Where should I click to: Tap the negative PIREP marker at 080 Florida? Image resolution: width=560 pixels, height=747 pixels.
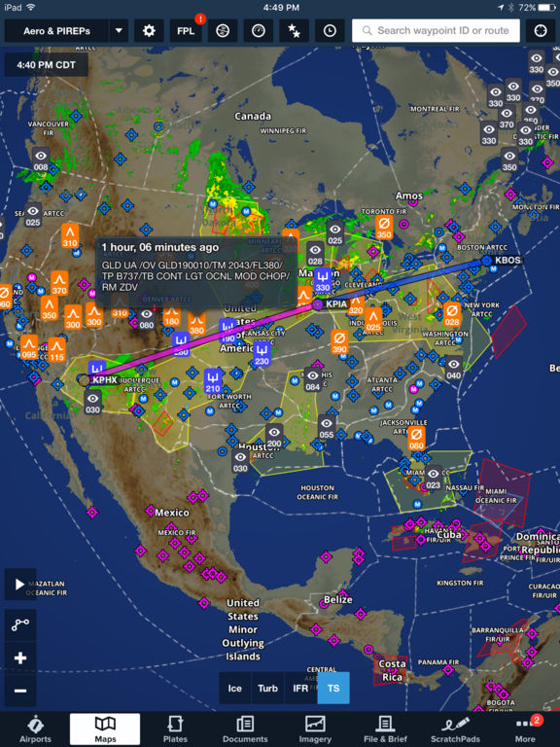[x=416, y=439]
